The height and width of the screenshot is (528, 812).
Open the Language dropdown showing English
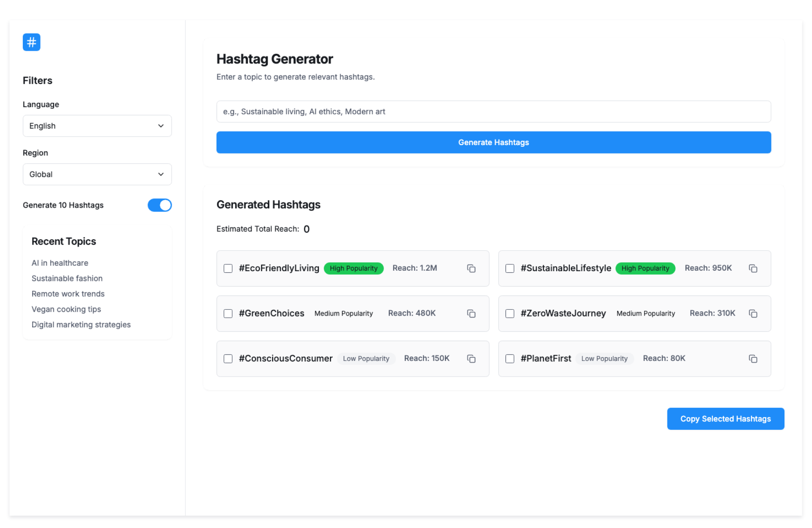[97, 126]
